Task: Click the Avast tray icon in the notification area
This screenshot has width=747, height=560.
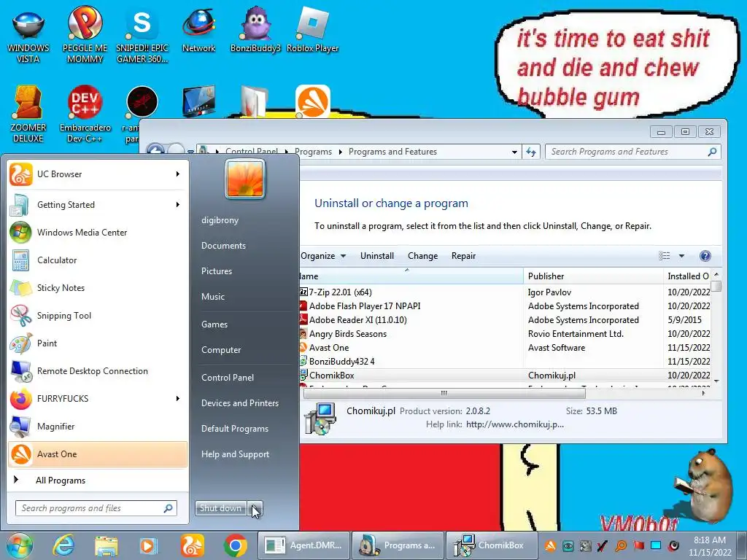Action: (x=550, y=545)
